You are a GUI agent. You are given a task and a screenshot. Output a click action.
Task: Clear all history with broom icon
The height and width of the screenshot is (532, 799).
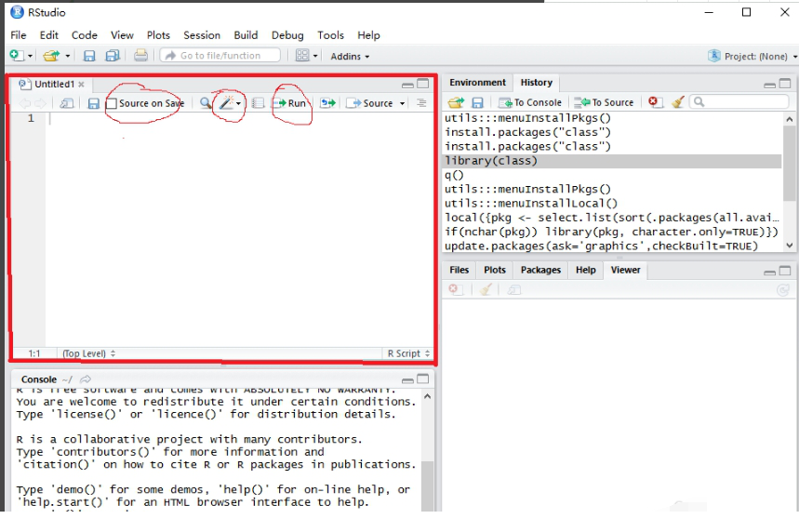(x=678, y=102)
